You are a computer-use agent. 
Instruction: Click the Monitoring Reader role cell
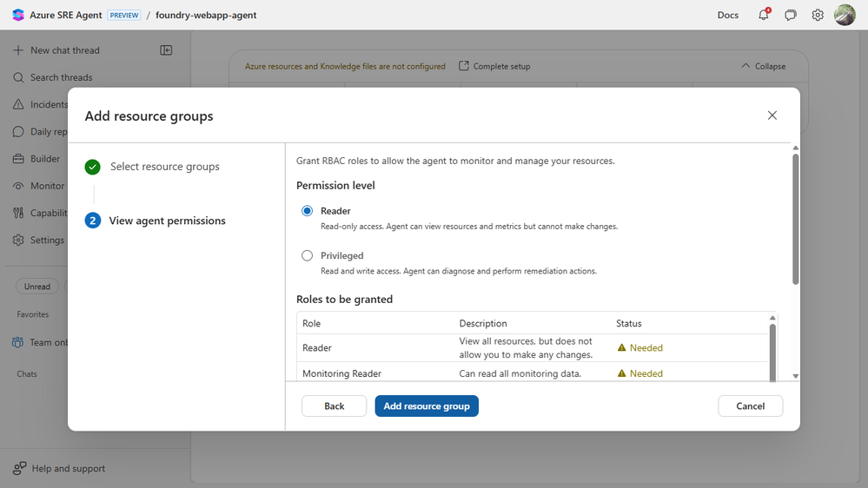[341, 373]
